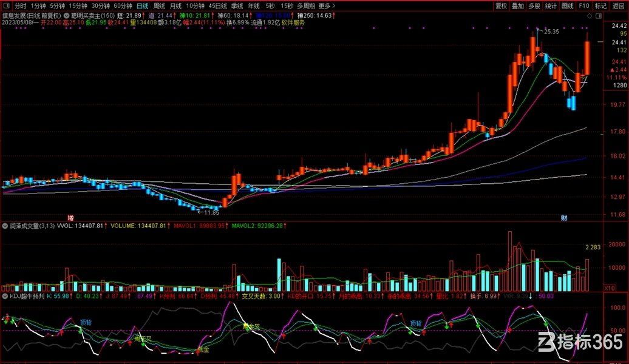Select the 季线 quarterly chart tab
Image resolution: width=629 pixels, height=364 pixels.
[237, 6]
